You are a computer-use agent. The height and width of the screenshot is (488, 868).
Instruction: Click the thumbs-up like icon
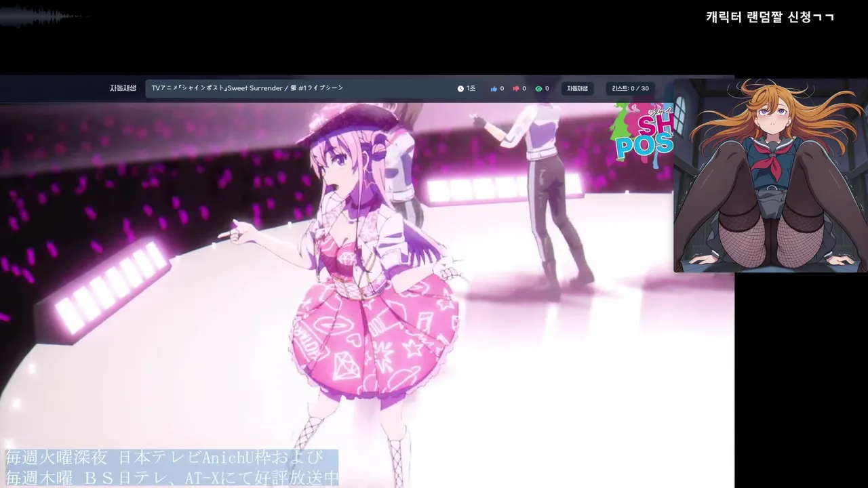[494, 89]
